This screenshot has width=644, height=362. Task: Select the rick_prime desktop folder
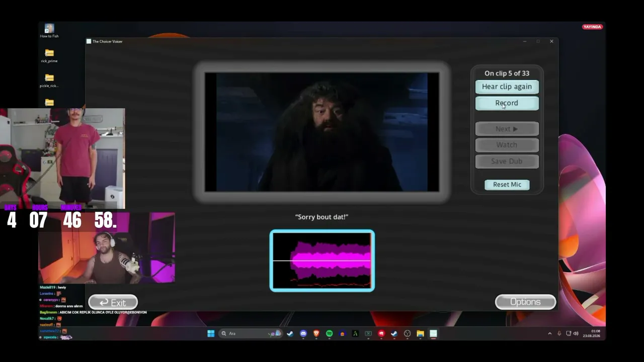pyautogui.click(x=49, y=55)
